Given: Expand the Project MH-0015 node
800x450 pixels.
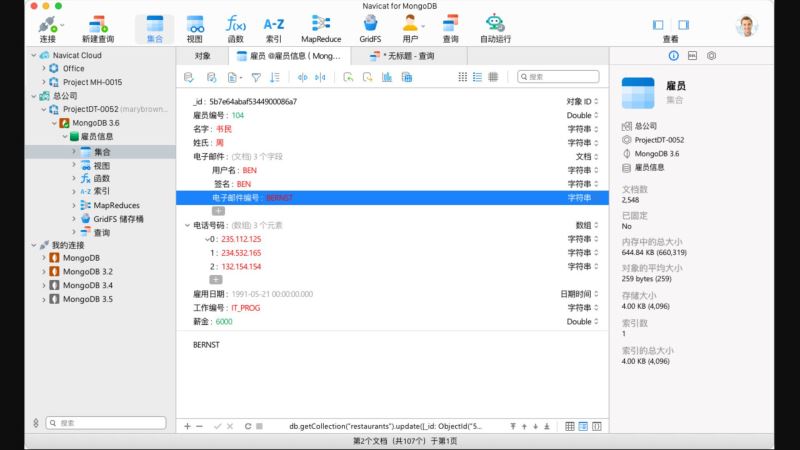Looking at the screenshot, I should pyautogui.click(x=44, y=82).
